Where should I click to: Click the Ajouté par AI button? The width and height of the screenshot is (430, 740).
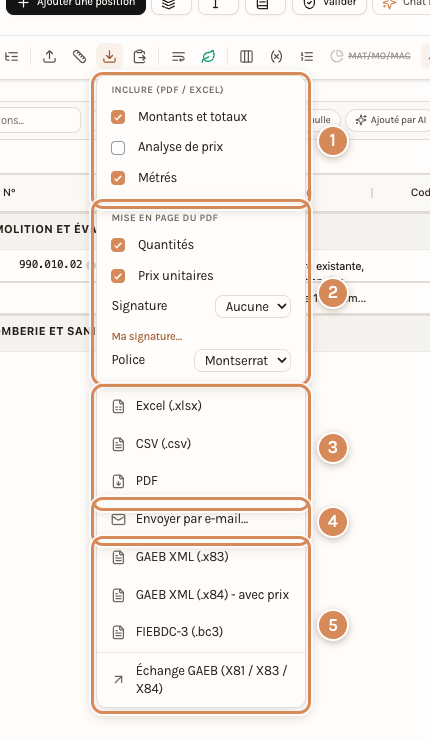(391, 120)
